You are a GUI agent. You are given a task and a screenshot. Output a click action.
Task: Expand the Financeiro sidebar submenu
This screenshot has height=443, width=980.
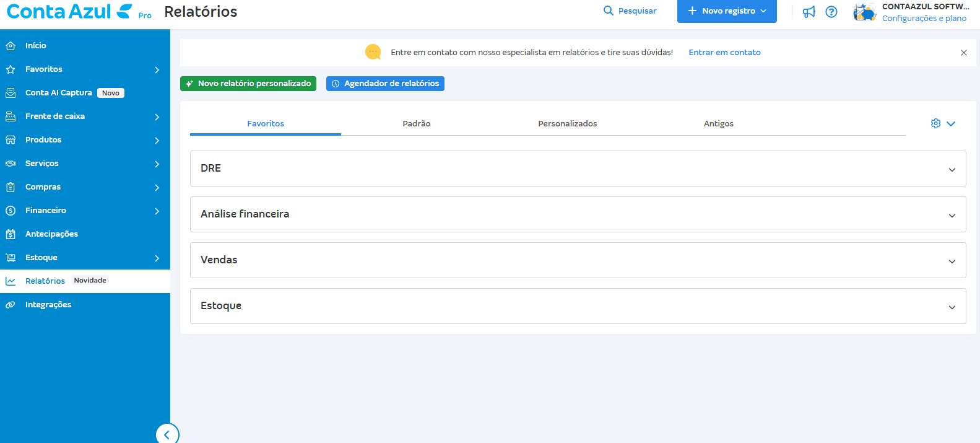[x=157, y=211]
